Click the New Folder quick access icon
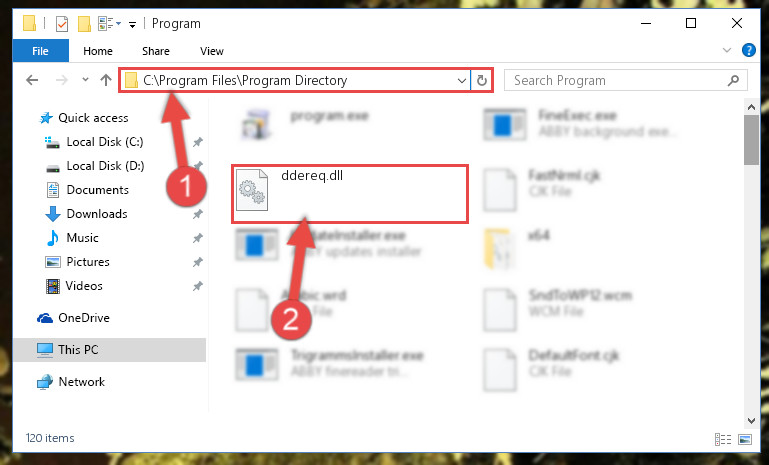This screenshot has height=465, width=769. tap(84, 24)
